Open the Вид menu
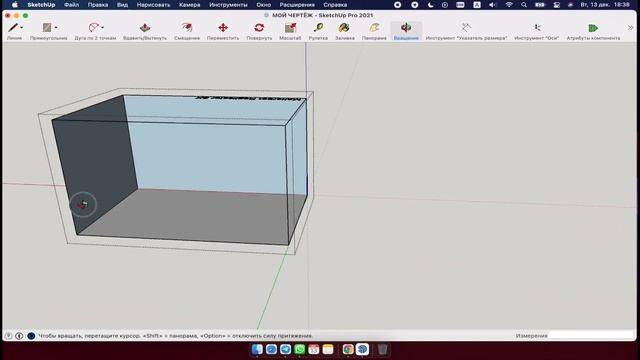The width and height of the screenshot is (640, 360). 122,5
